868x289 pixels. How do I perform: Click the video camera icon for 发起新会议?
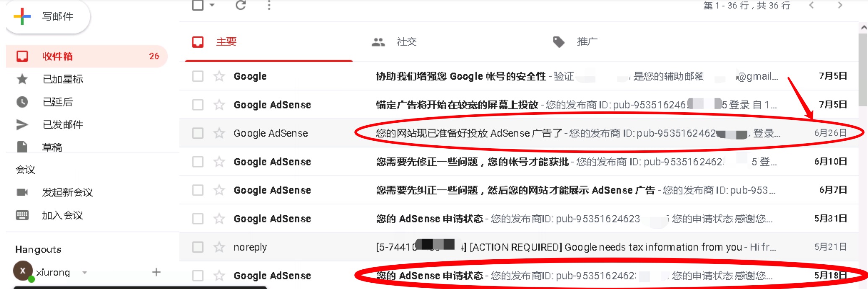point(22,192)
